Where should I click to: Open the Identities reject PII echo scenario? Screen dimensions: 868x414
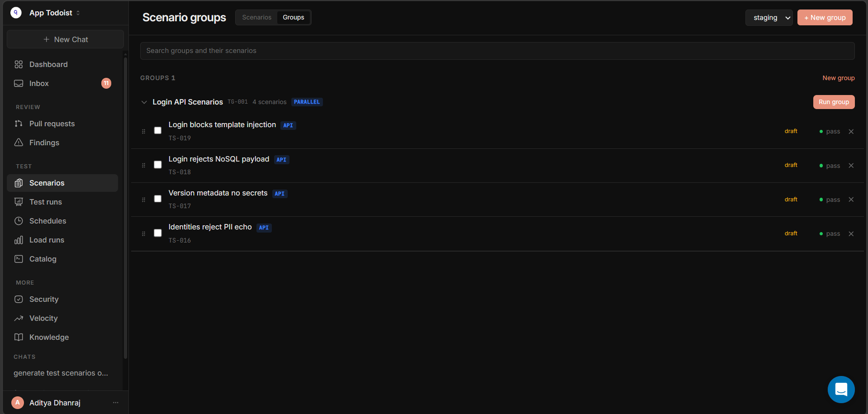click(210, 227)
